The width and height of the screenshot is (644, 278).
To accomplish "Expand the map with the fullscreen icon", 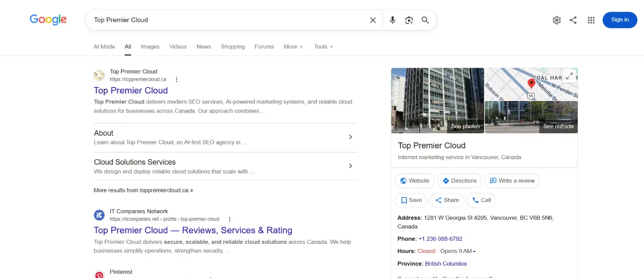I will (x=570, y=76).
